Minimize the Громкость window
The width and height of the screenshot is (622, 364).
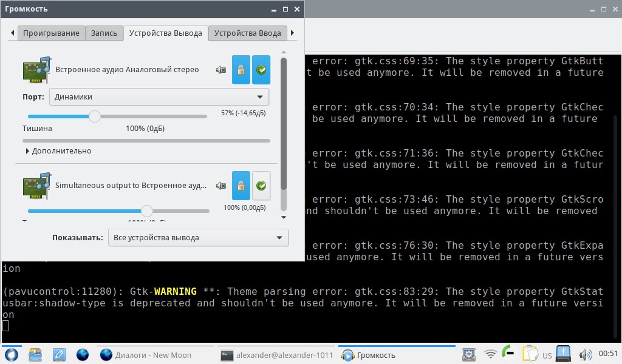pos(274,9)
